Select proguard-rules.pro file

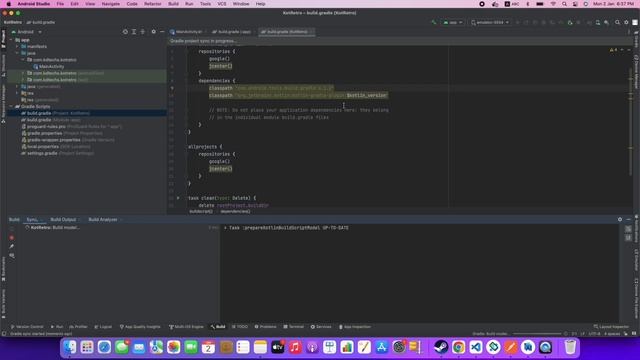[x=71, y=127]
